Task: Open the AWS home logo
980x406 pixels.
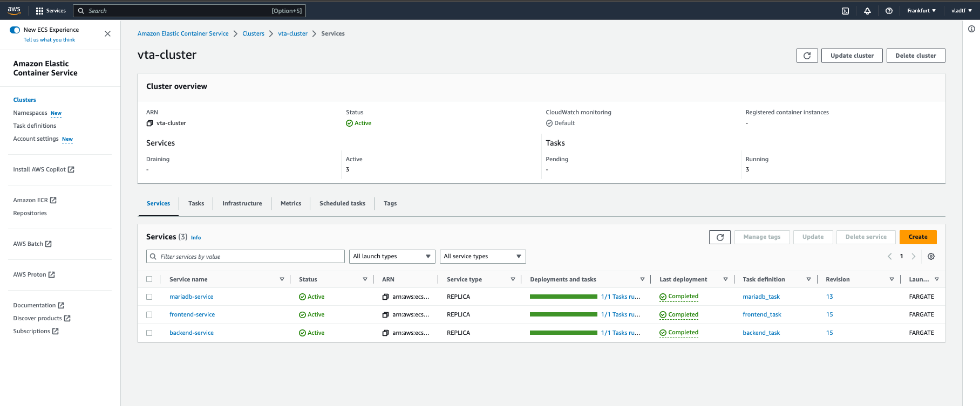Action: click(x=14, y=10)
